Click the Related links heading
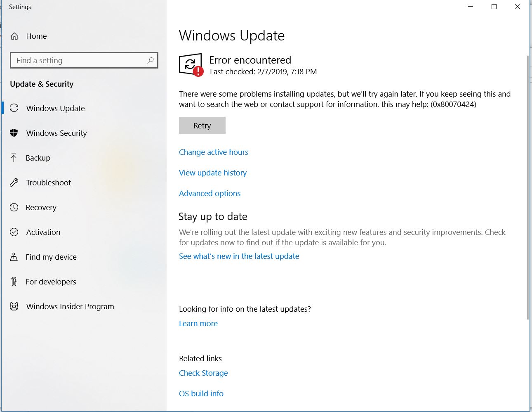Screen dimensions: 532x412 click(x=200, y=358)
